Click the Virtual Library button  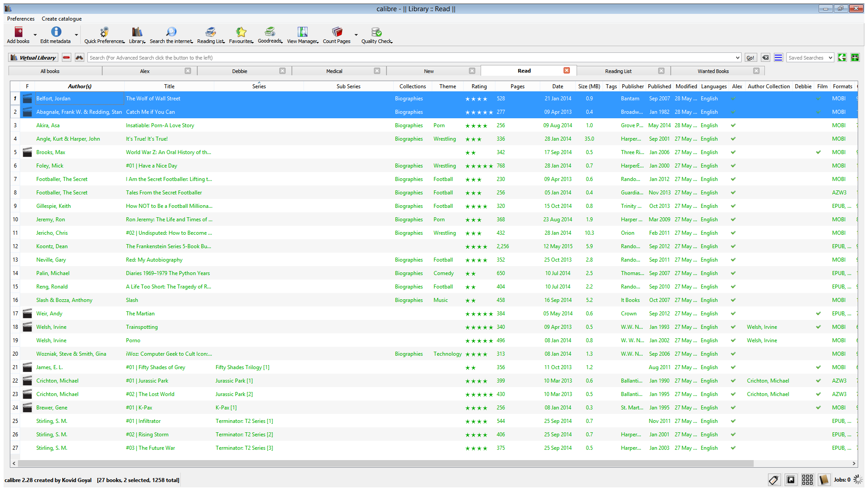pos(33,57)
